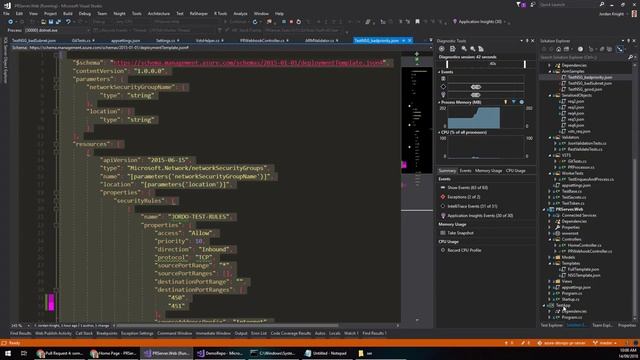Screen dimensions: 640x360
Task: Click the Quick Launch search box
Action: (x=568, y=4)
